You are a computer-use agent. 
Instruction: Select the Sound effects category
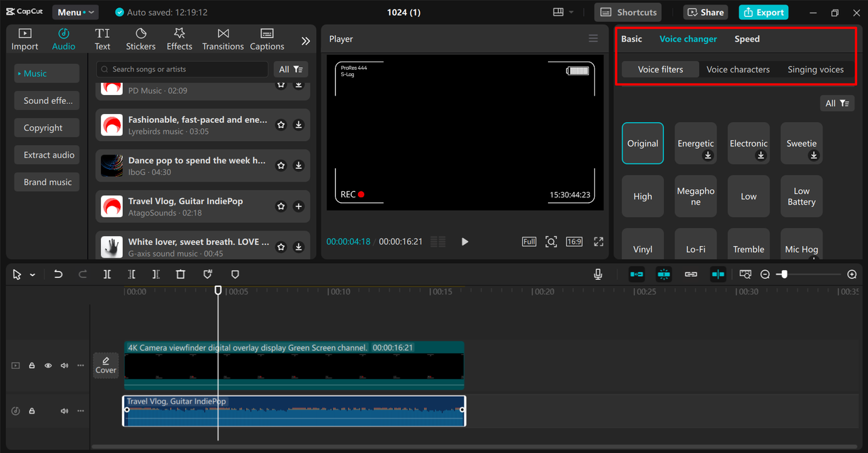[x=47, y=100]
